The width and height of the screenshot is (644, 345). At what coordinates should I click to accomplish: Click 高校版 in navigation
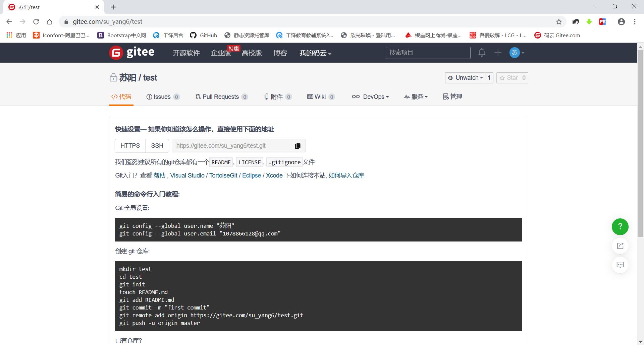[x=252, y=53]
